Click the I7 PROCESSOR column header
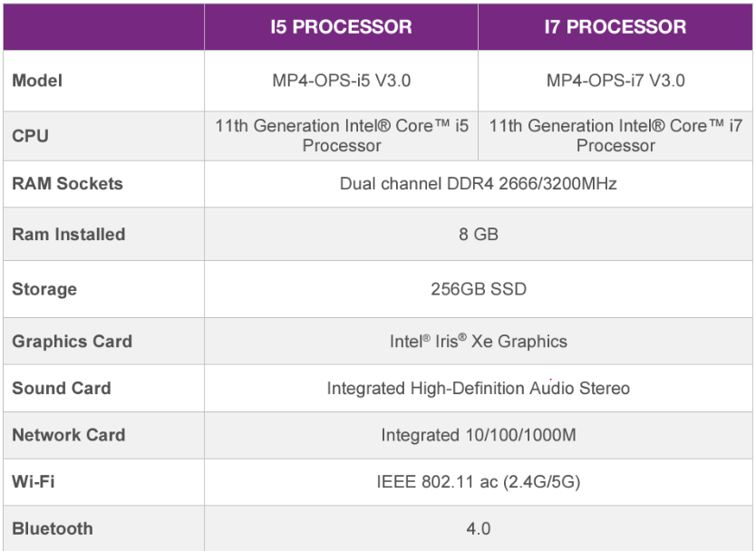The height and width of the screenshot is (551, 756). click(617, 26)
